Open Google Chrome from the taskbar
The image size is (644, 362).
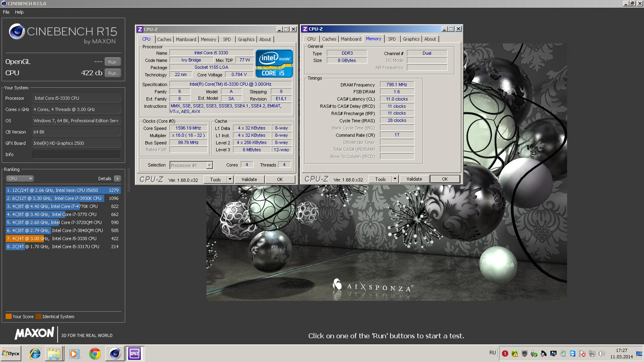click(95, 354)
